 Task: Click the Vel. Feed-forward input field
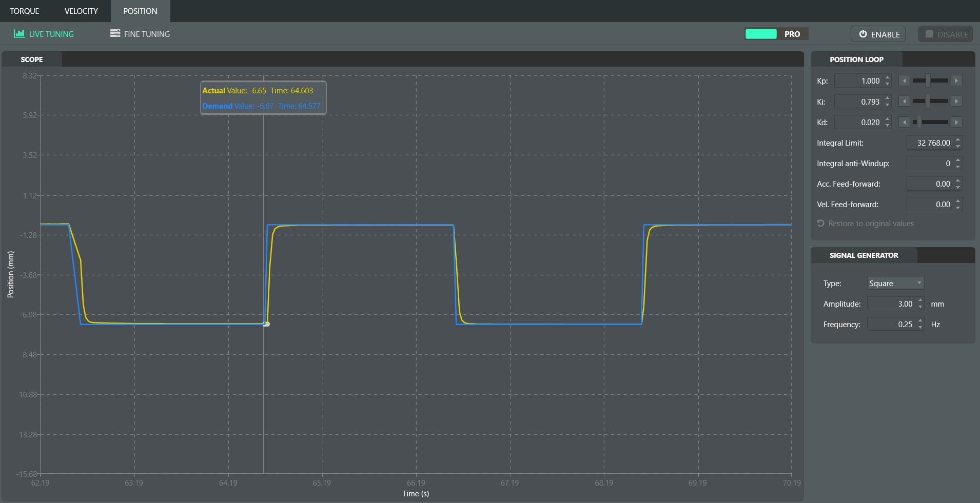930,204
